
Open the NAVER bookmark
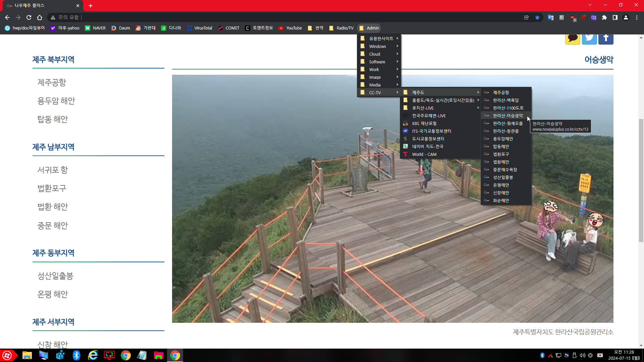[x=95, y=28]
